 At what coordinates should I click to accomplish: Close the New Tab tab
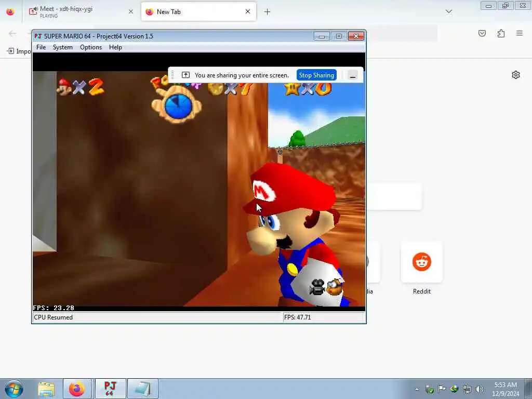248,11
